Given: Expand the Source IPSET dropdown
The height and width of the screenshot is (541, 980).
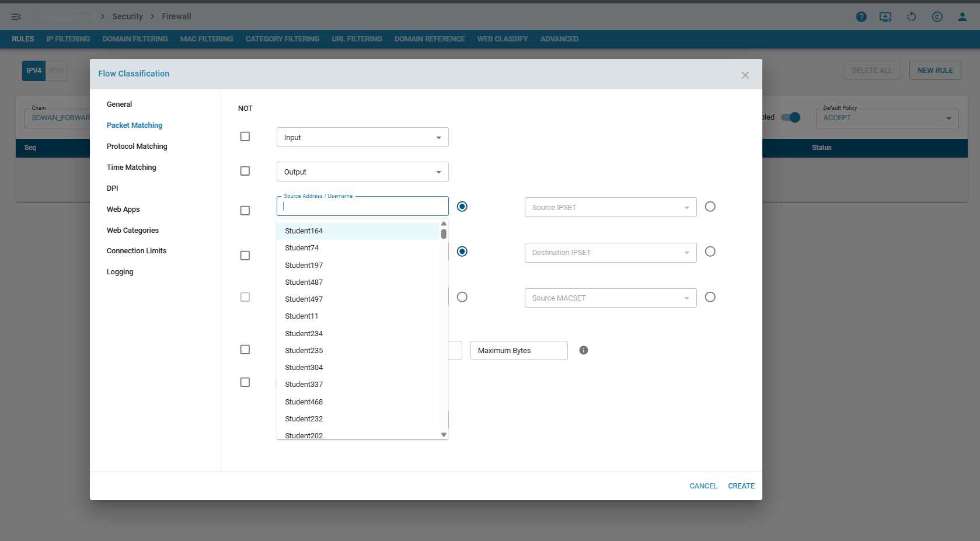Looking at the screenshot, I should (611, 207).
